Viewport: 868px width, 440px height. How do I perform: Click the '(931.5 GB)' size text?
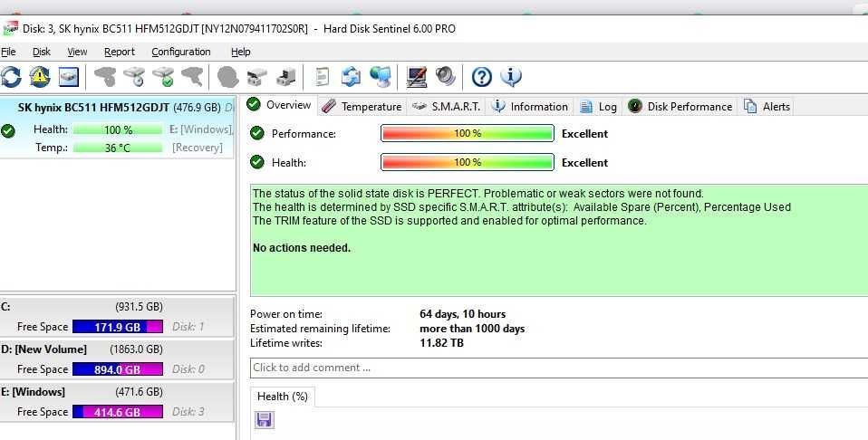pos(139,306)
